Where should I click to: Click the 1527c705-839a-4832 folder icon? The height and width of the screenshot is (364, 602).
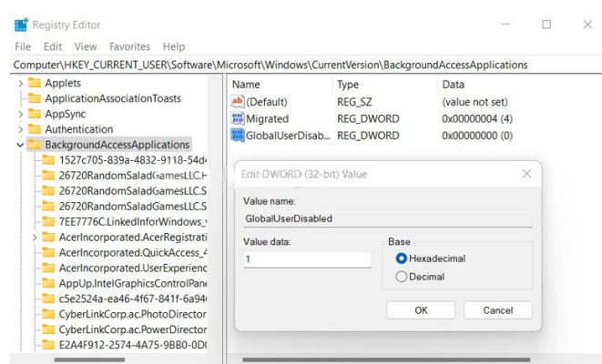click(x=48, y=160)
